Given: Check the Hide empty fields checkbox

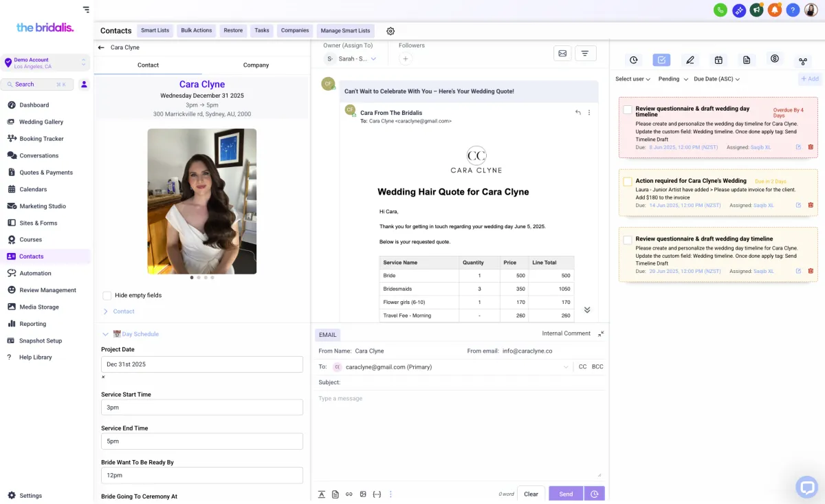Looking at the screenshot, I should tap(107, 296).
